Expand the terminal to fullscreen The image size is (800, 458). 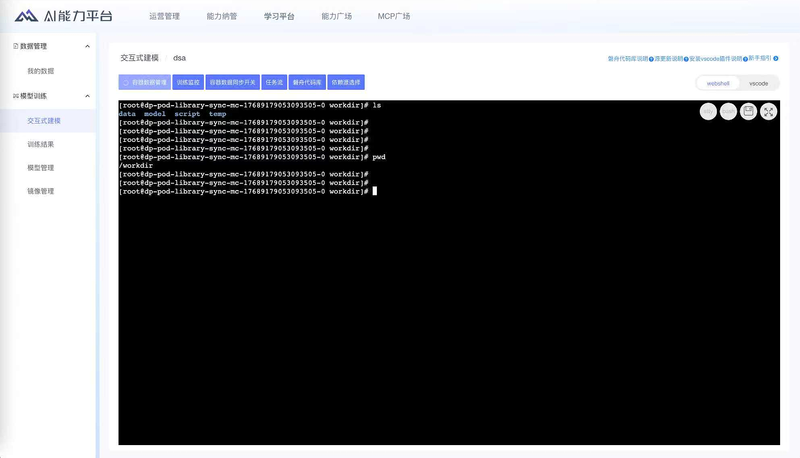[768, 111]
